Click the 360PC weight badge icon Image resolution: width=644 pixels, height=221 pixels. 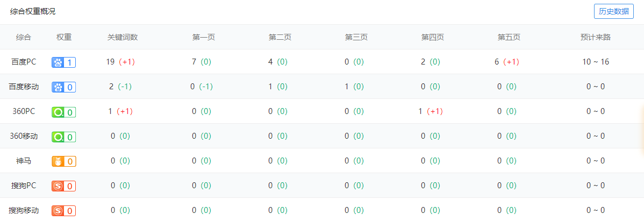point(63,112)
